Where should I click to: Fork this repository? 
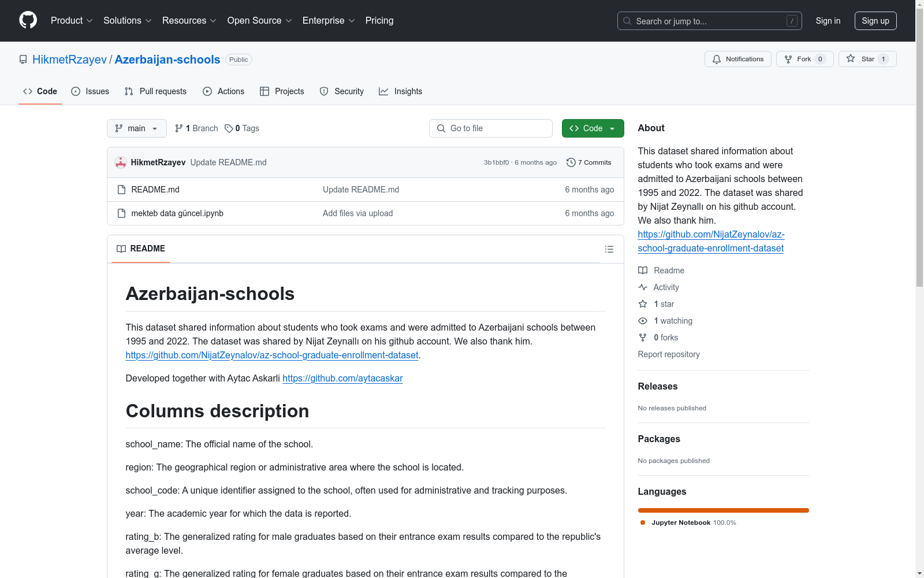pos(804,59)
